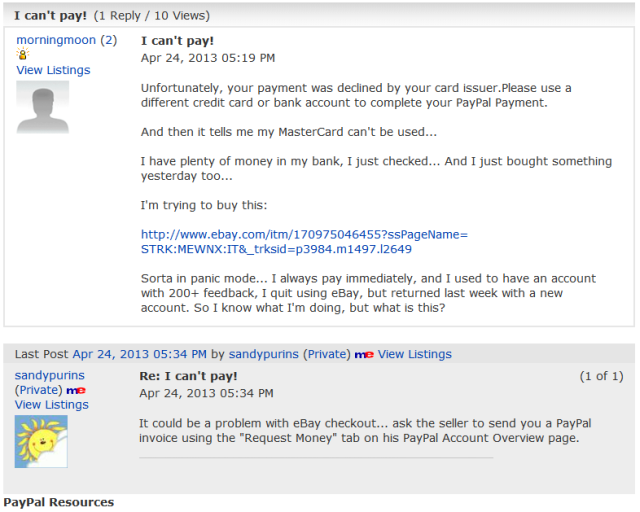Click the 'me' page icon in the Last Post bar

364,355
